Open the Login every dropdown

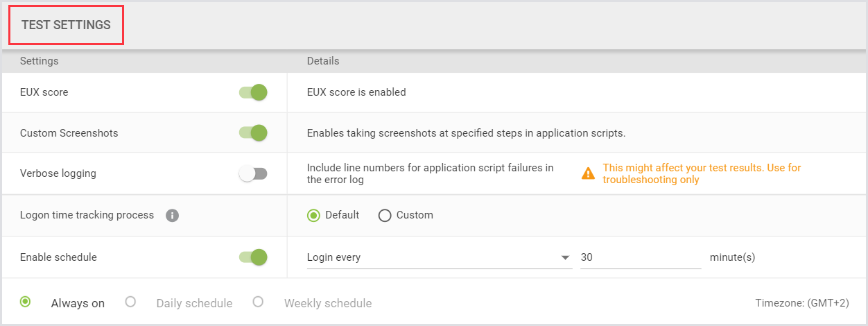(438, 257)
